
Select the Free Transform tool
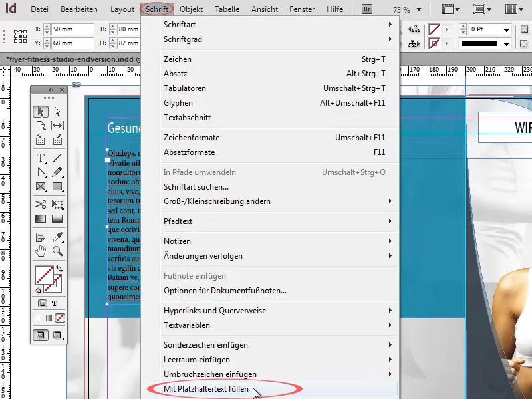pos(57,204)
